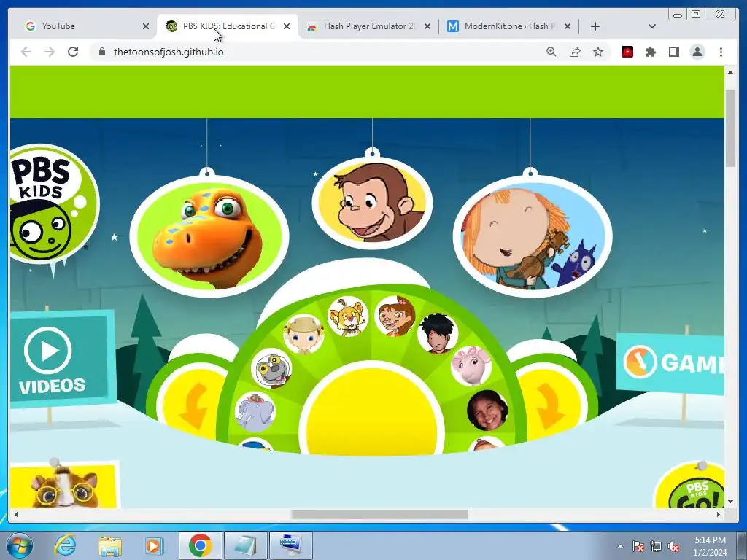Open the notepad app in taskbar
Image resolution: width=747 pixels, height=560 pixels.
tap(245, 545)
